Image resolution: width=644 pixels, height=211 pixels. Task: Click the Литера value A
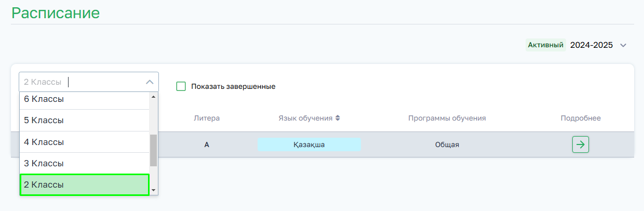[x=207, y=145]
